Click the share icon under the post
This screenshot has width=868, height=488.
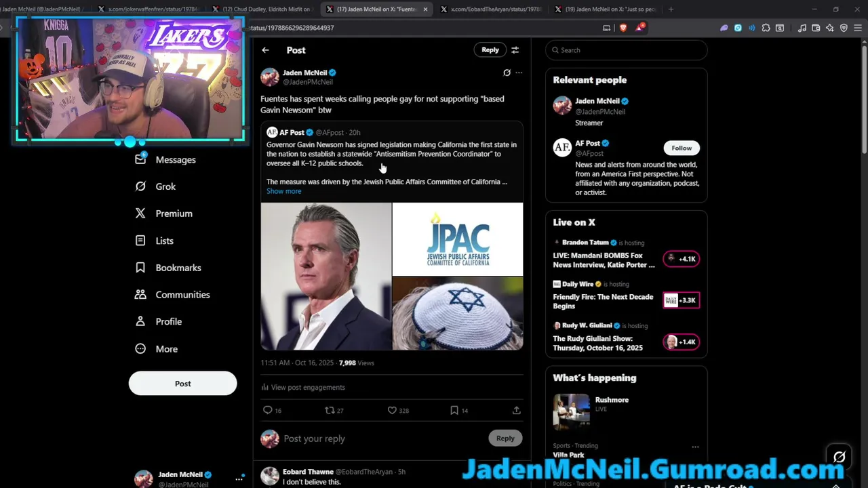click(516, 410)
